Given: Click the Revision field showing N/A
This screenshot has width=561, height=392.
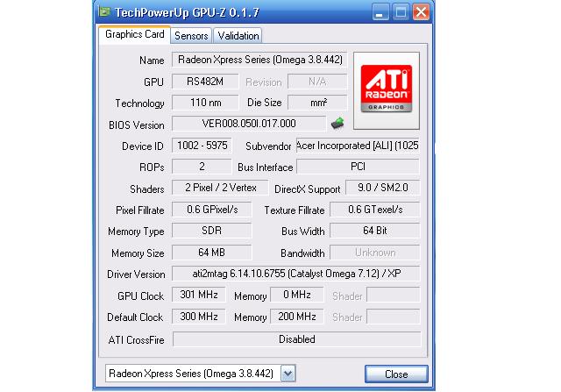Looking at the screenshot, I should coord(317,82).
